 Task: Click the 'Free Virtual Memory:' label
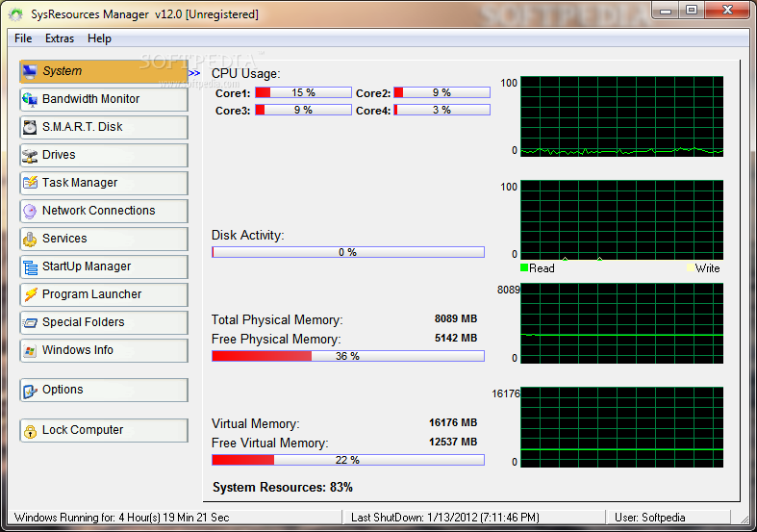(270, 443)
